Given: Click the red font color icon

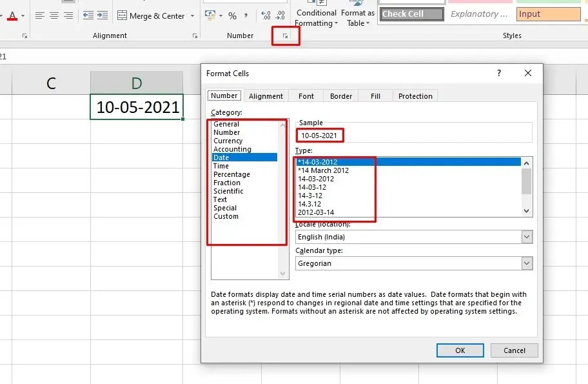Looking at the screenshot, I should (x=12, y=15).
